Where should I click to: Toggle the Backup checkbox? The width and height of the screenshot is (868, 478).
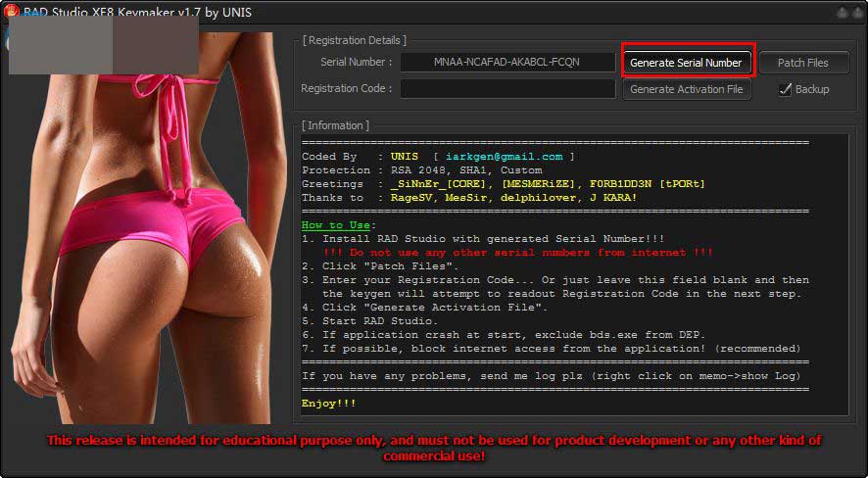point(785,89)
